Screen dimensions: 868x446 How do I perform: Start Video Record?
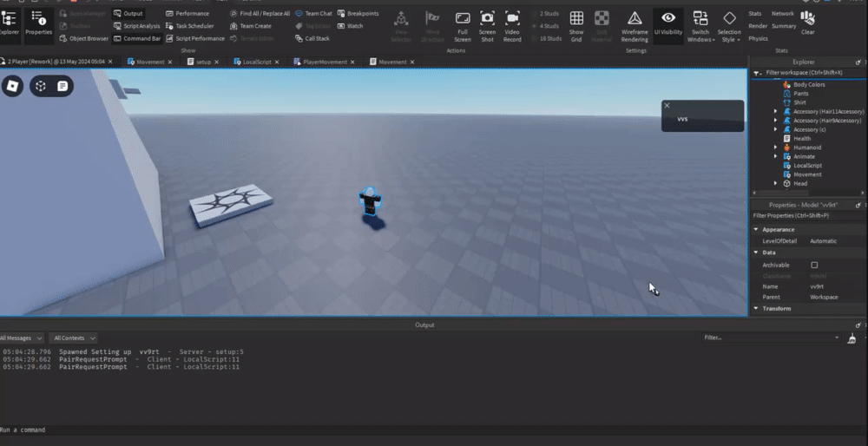click(x=512, y=27)
